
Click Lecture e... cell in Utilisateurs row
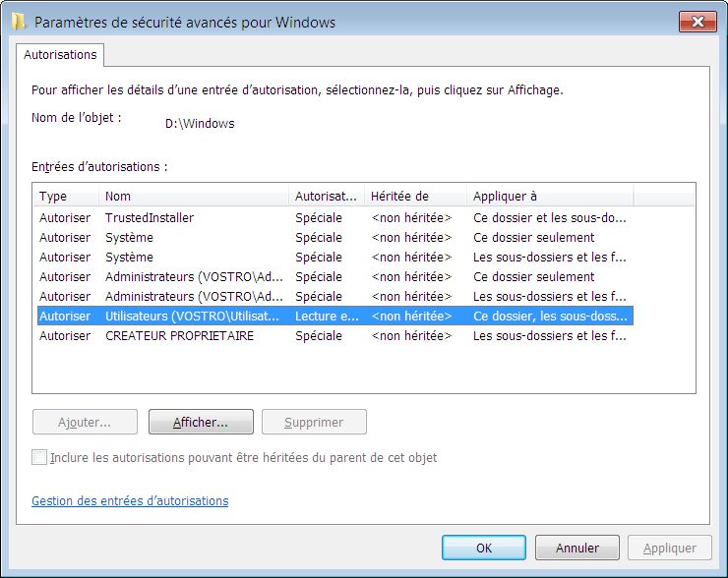(327, 316)
